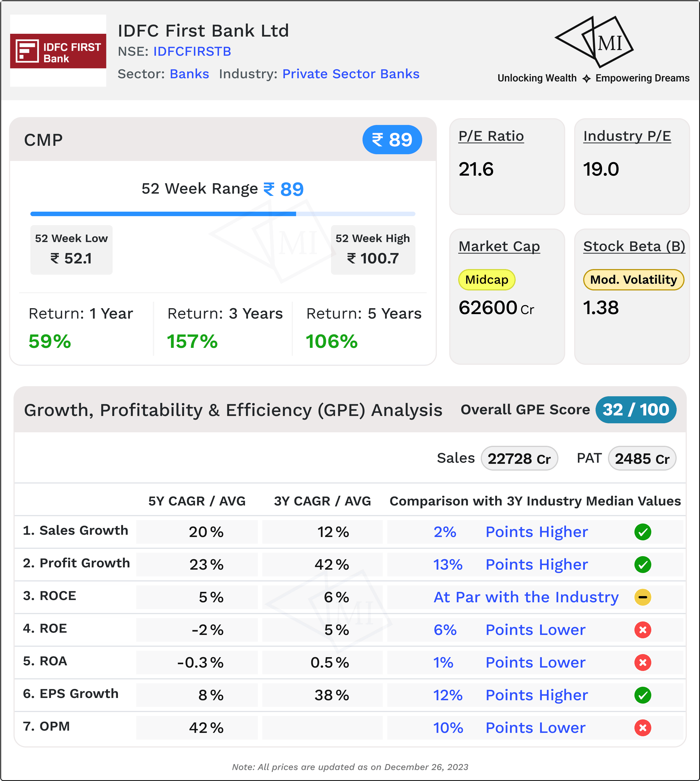This screenshot has height=781, width=700.
Task: Click the 32 / 100 GPE score badge
Action: click(636, 409)
